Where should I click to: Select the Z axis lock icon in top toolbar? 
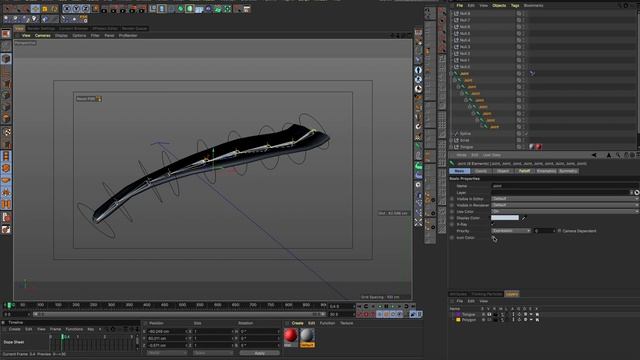click(x=86, y=8)
